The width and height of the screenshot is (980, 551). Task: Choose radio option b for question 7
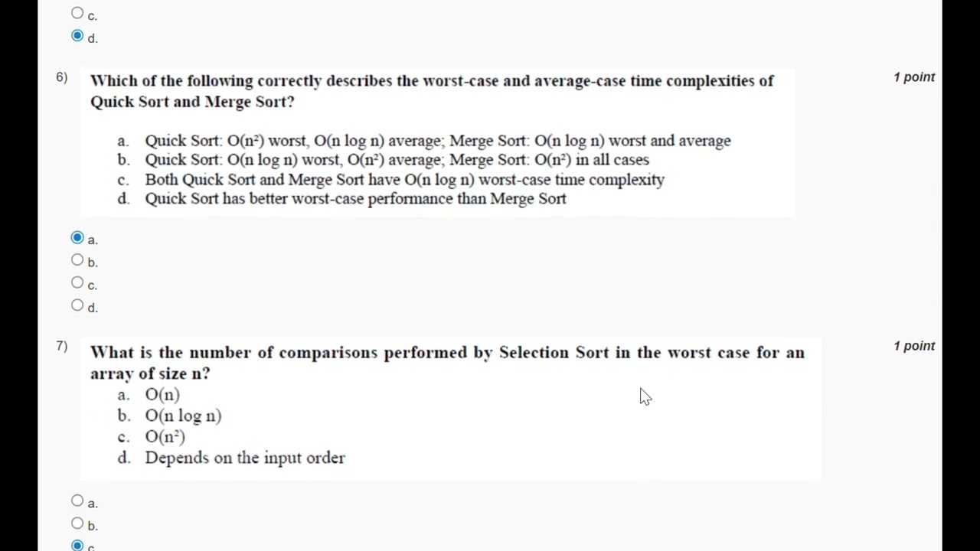pos(77,523)
